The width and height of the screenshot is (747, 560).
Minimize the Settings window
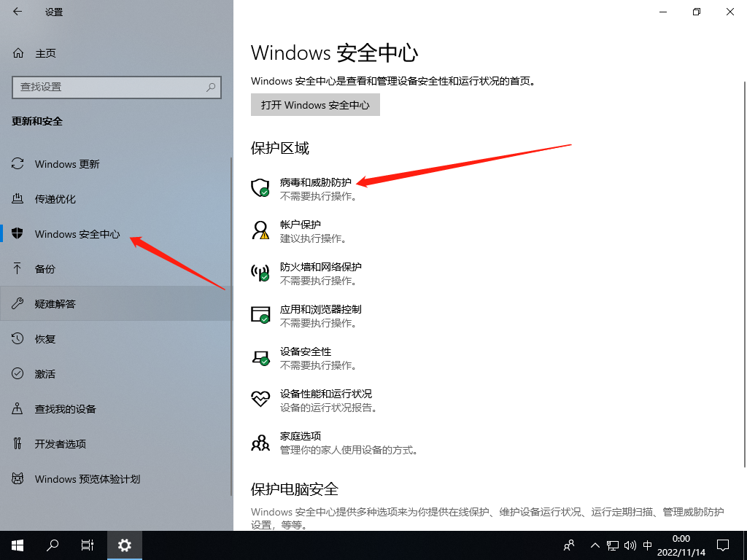pyautogui.click(x=663, y=12)
